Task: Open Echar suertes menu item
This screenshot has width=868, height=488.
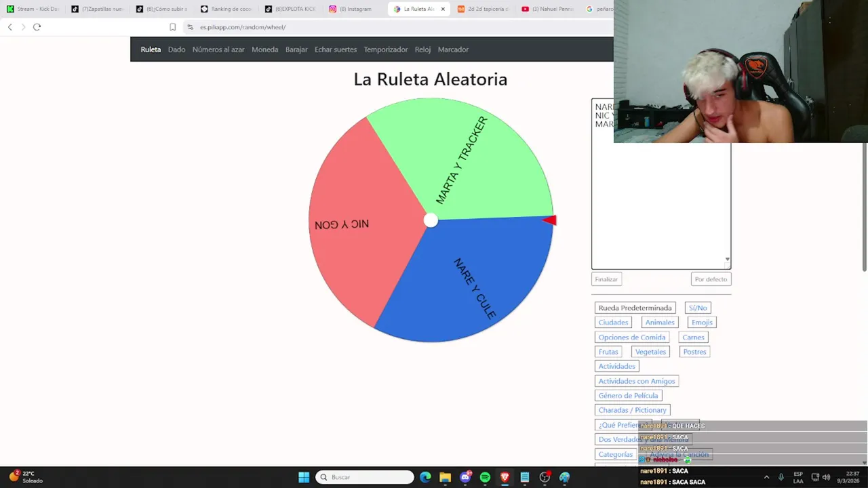Action: tap(335, 49)
